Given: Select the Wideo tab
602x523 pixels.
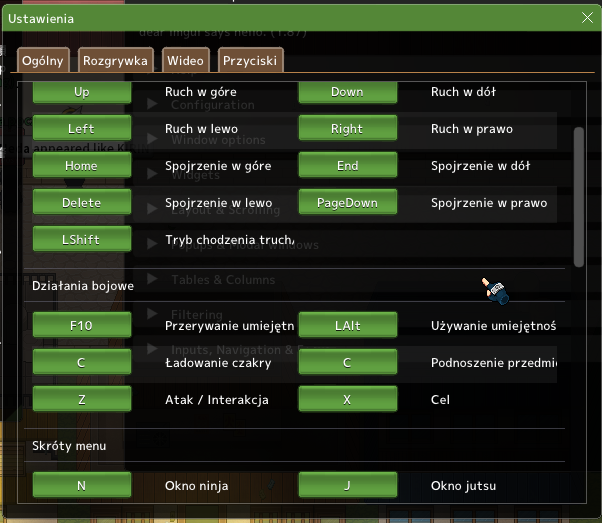Looking at the screenshot, I should (185, 61).
